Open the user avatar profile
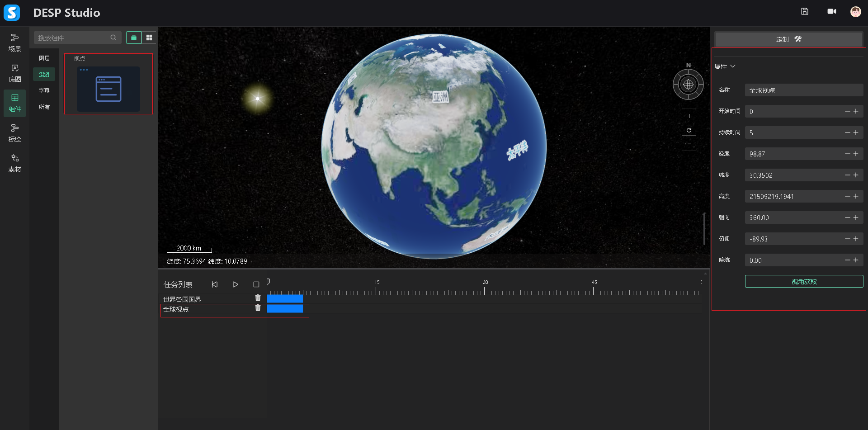Screen dimensions: 868x430 coord(855,12)
